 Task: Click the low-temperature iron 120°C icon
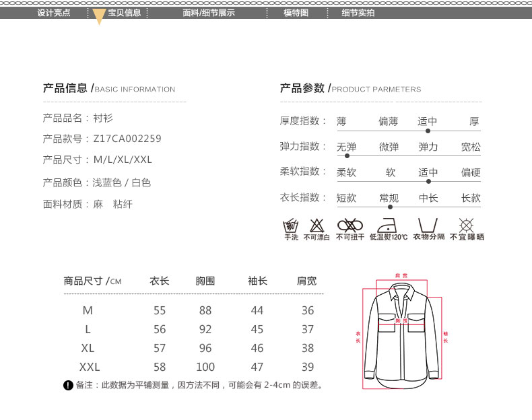click(x=389, y=225)
